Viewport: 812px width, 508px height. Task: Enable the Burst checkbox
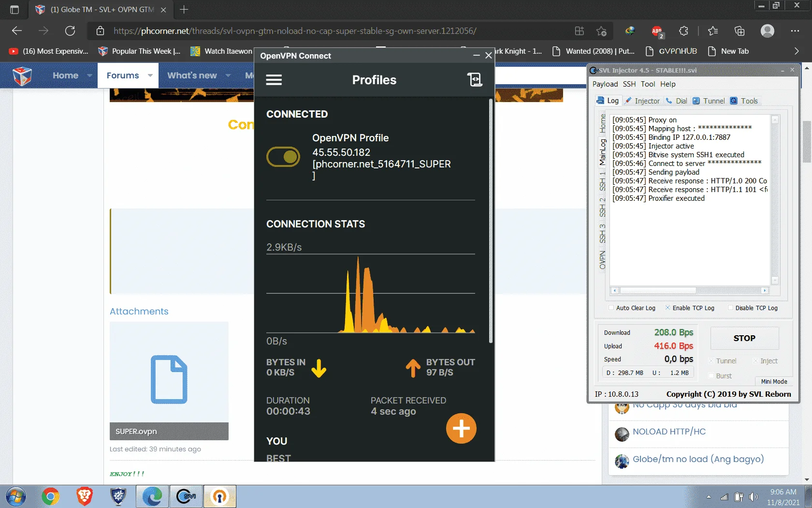pyautogui.click(x=711, y=376)
